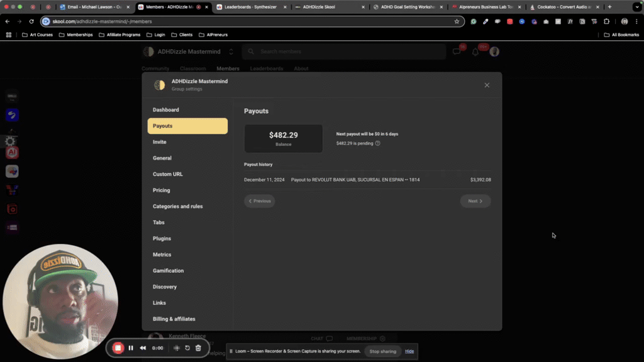Switch to the ADHD Goal Setting Workshop tab
Viewport: 644px width, 362px height.
pos(407,7)
